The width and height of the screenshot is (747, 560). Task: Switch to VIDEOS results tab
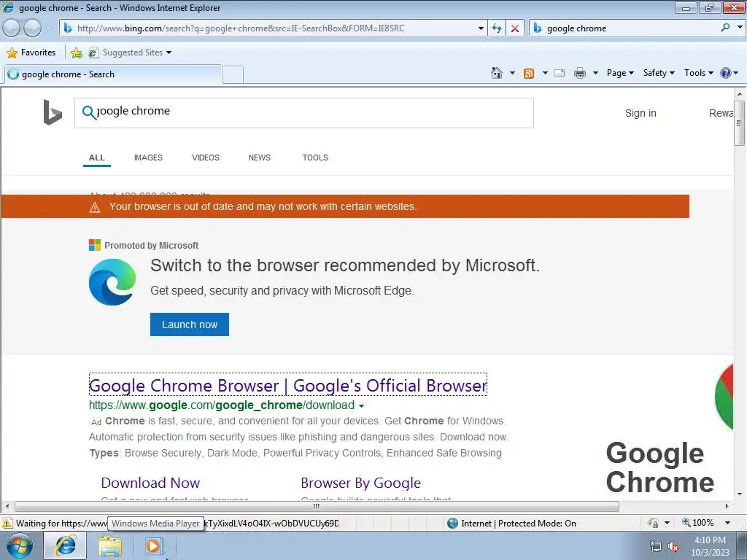point(205,157)
